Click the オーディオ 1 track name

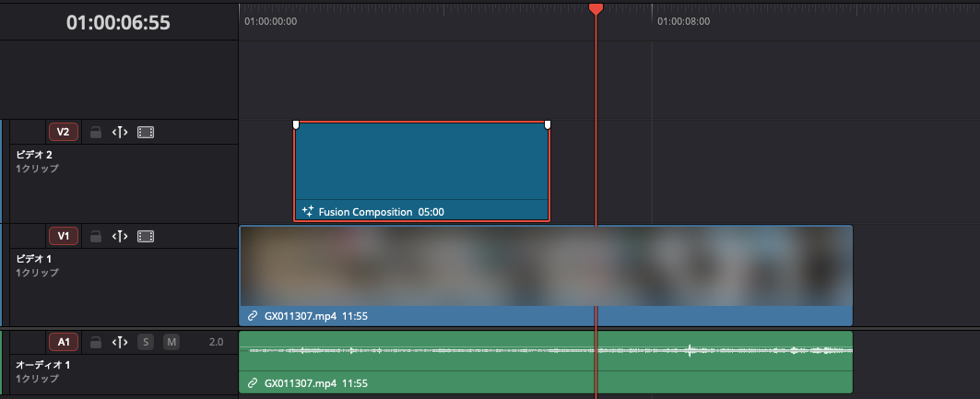43,365
